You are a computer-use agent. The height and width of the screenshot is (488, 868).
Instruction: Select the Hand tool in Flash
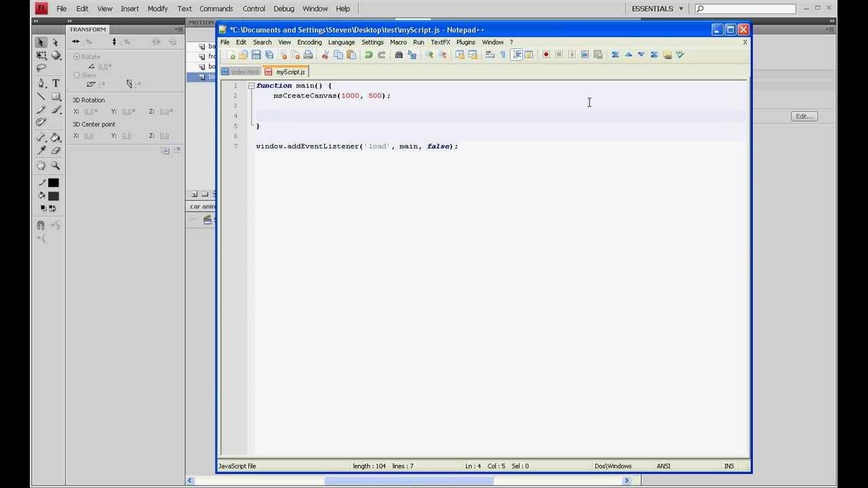(x=41, y=165)
